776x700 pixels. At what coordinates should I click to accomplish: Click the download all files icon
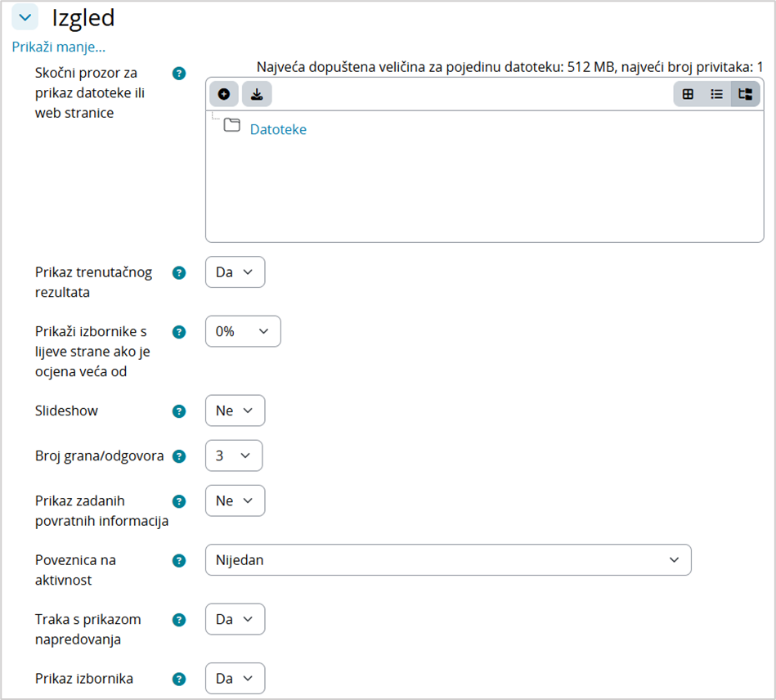point(257,94)
